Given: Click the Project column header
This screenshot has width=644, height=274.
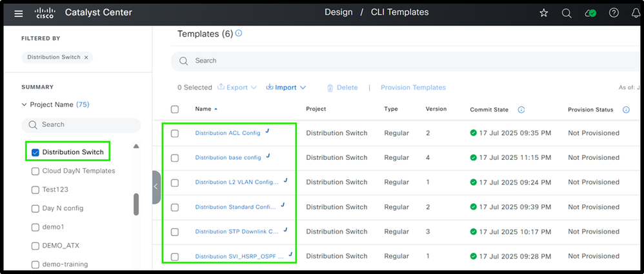Looking at the screenshot, I should [x=316, y=109].
